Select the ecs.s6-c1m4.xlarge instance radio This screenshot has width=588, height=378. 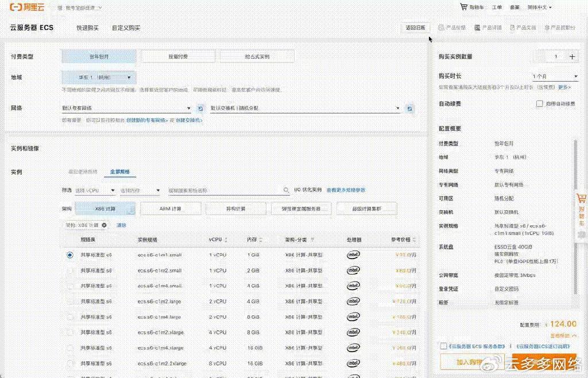[69, 348]
